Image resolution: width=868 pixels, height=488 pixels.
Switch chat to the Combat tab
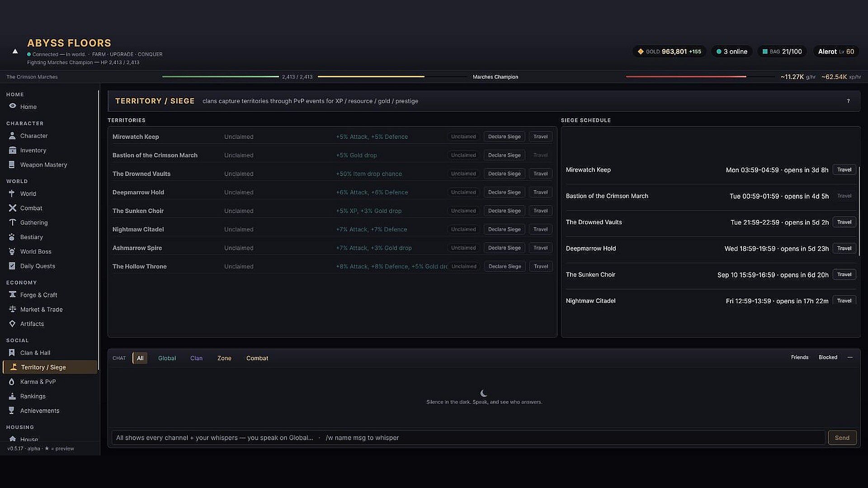pyautogui.click(x=257, y=358)
